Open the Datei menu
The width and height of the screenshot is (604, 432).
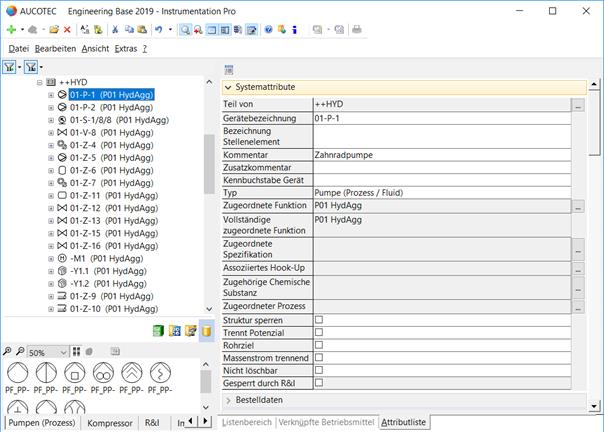pos(19,49)
